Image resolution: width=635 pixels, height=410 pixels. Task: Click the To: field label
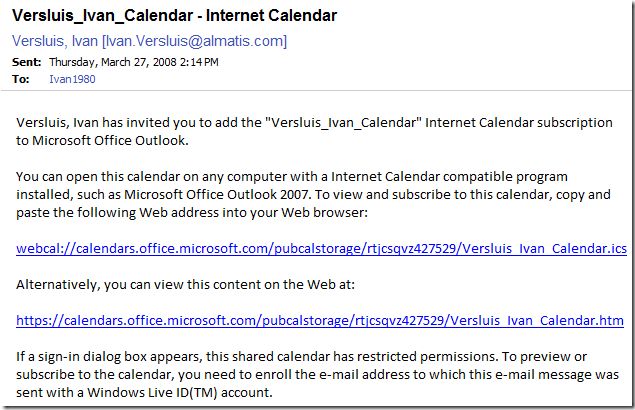tap(21, 79)
